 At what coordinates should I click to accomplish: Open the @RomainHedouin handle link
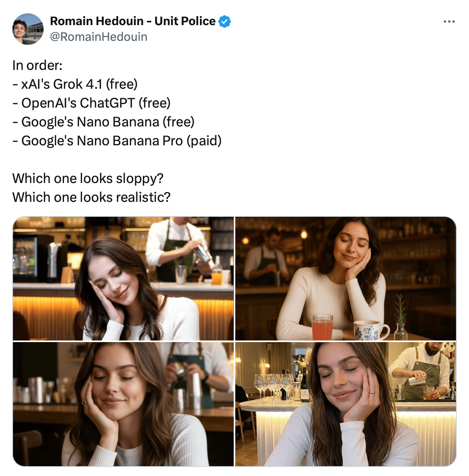pos(99,37)
